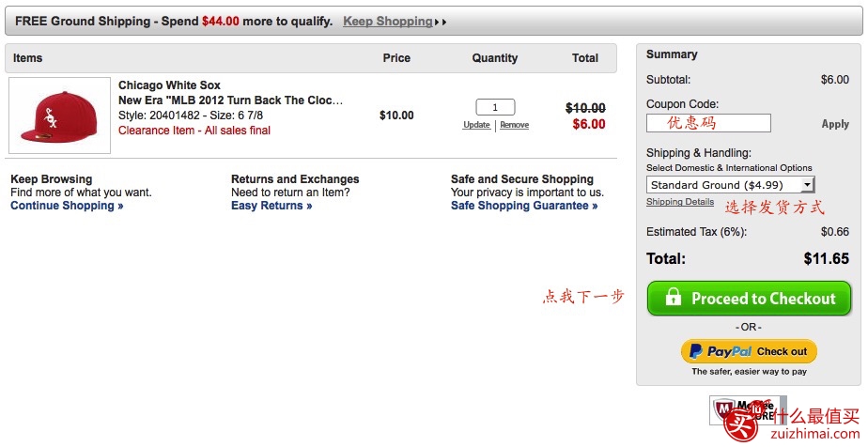Click the Coupon Code input field

(708, 123)
